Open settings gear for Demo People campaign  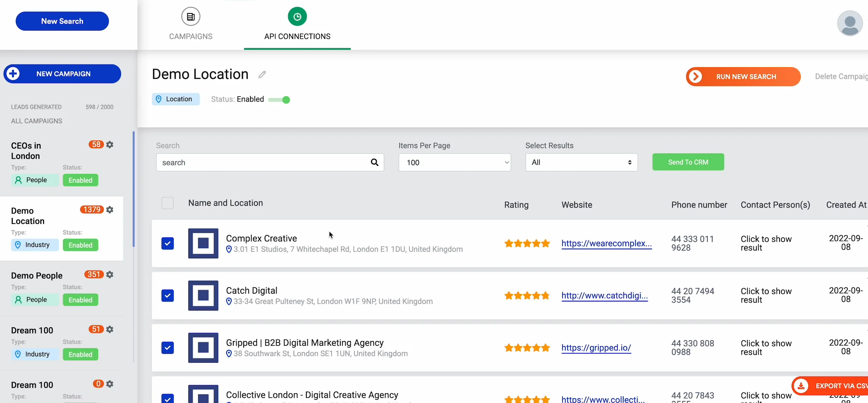coord(110,274)
